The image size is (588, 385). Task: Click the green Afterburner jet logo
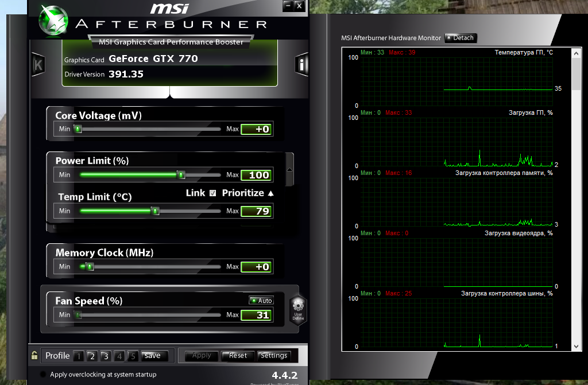tap(53, 20)
